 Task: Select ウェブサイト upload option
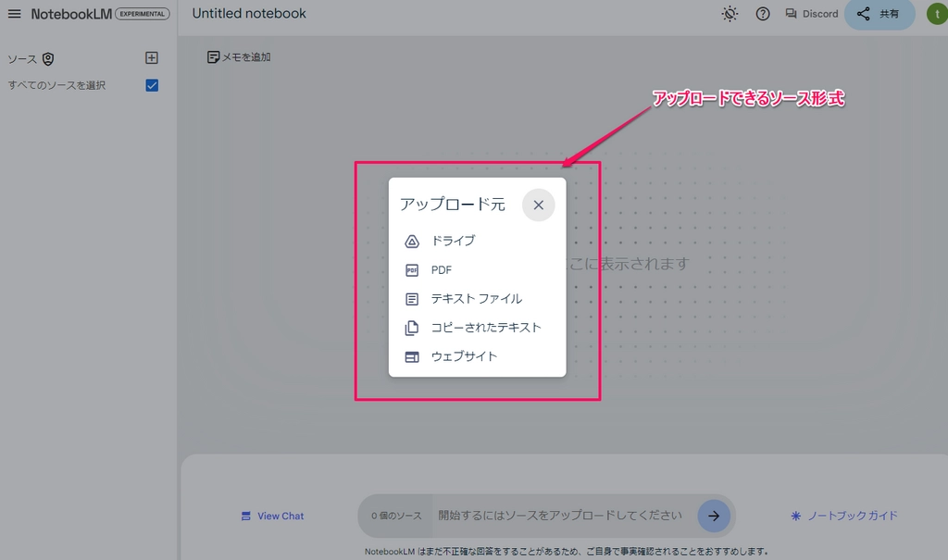pos(477,356)
